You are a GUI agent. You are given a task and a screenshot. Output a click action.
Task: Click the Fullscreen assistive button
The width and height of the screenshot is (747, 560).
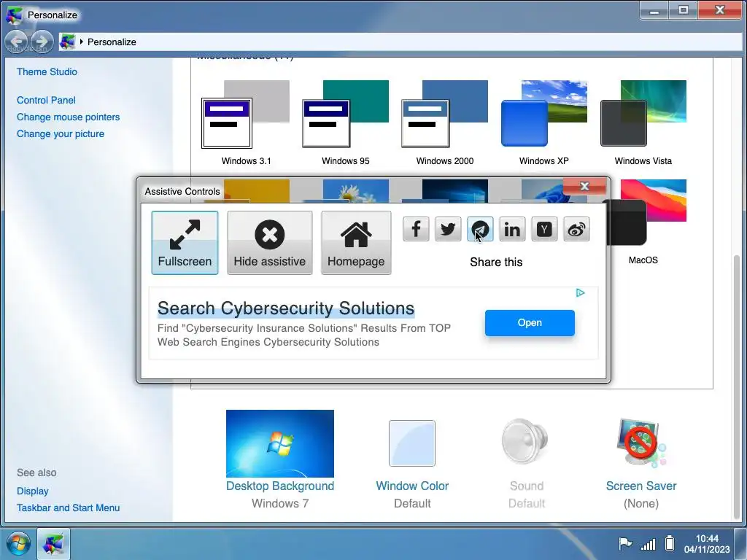pyautogui.click(x=185, y=243)
